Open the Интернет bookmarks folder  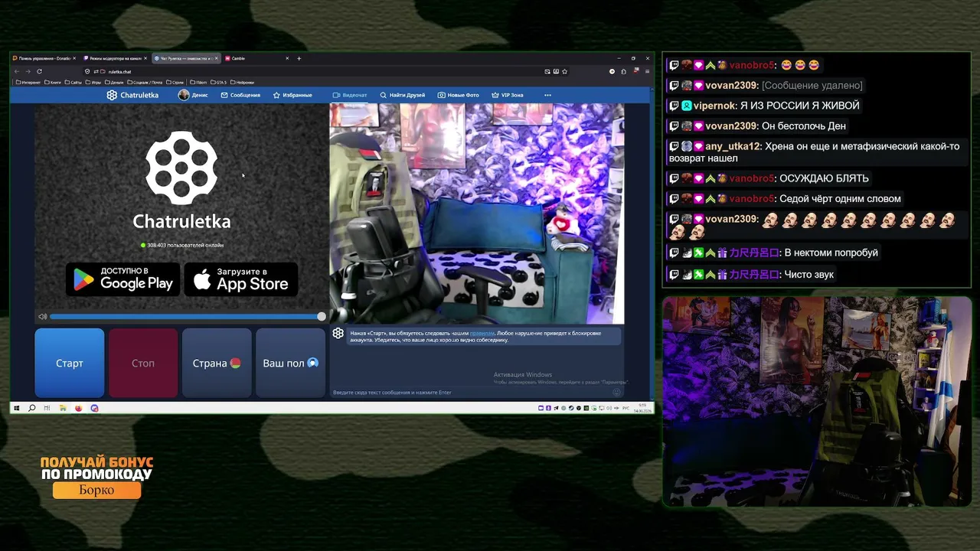pyautogui.click(x=28, y=82)
